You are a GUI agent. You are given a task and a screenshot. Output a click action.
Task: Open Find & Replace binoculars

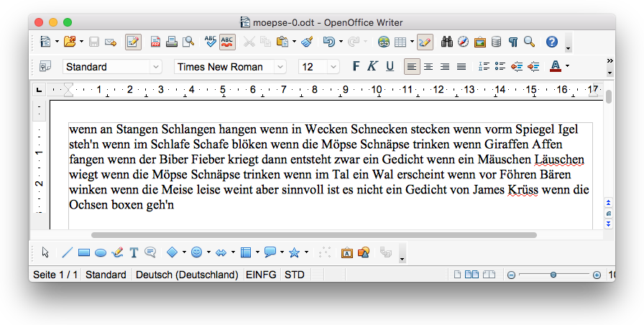coord(447,42)
